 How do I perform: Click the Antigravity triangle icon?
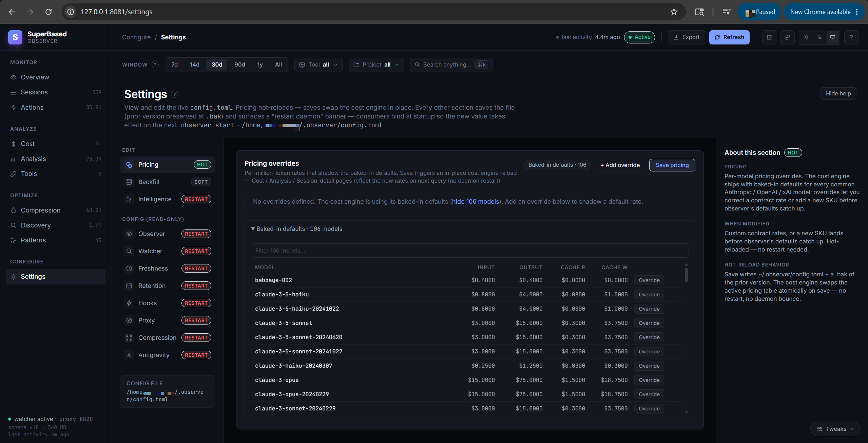[x=129, y=355]
